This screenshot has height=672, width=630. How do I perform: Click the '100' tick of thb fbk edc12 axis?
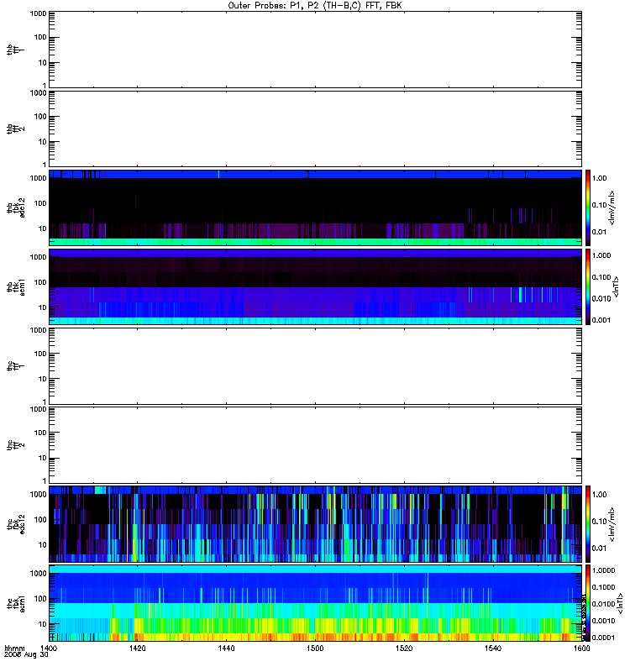[40, 203]
